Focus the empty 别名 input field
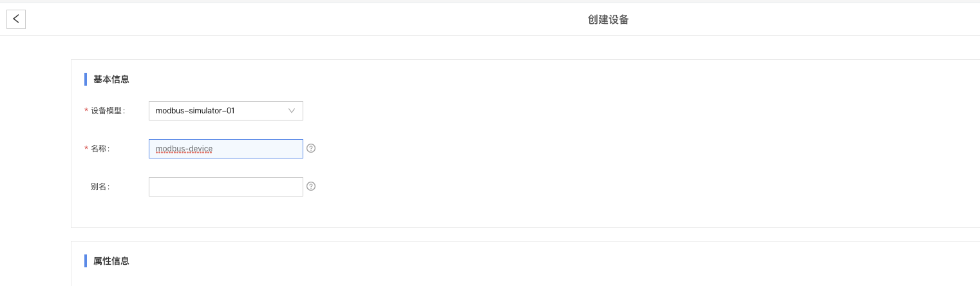Screen dimensions: 980x286 pos(226,187)
